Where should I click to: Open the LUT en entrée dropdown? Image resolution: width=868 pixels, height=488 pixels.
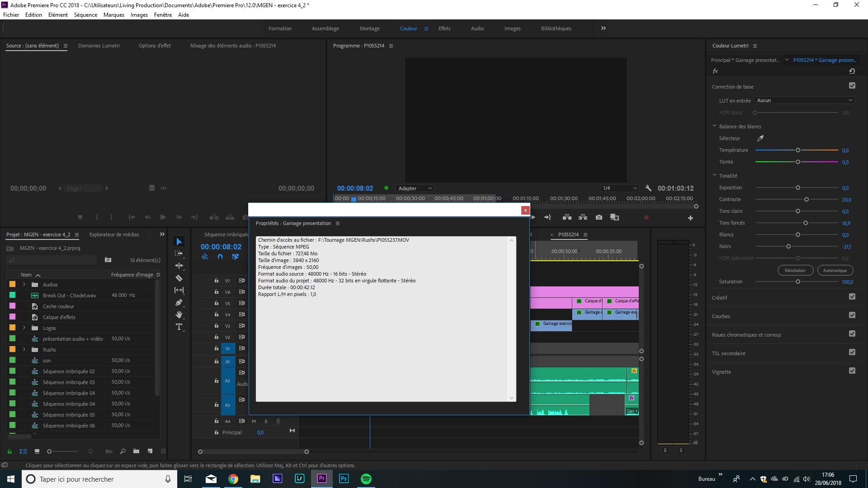(x=805, y=100)
